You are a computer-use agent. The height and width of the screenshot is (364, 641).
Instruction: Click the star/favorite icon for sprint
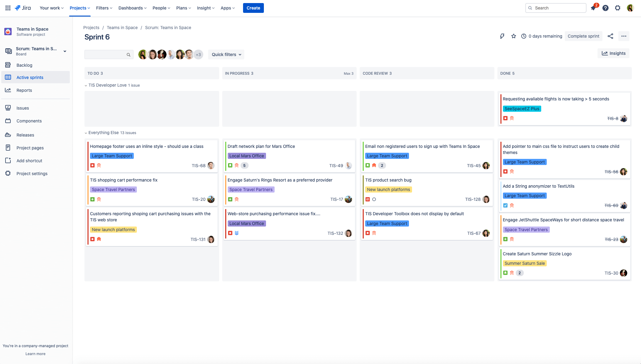tap(514, 36)
